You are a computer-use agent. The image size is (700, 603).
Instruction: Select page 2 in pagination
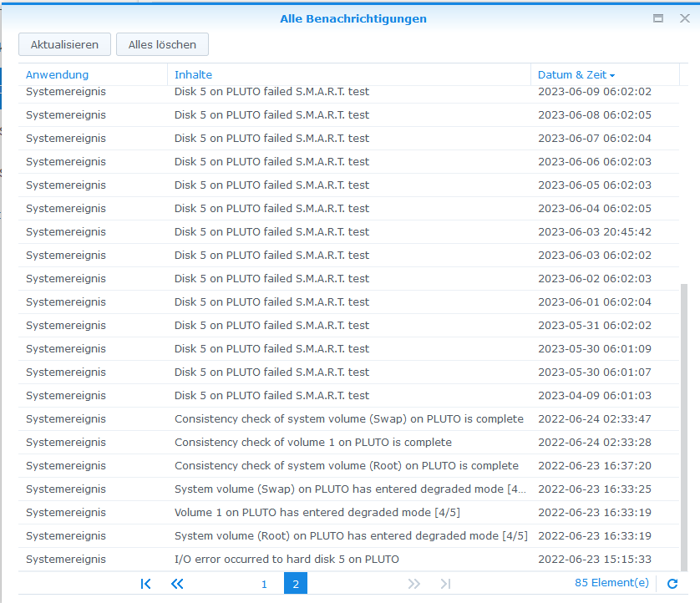tap(296, 583)
